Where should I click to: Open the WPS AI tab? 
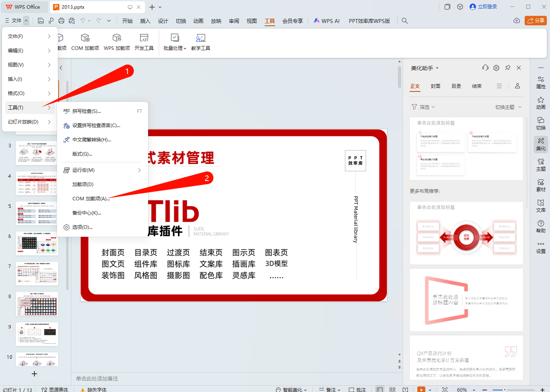[x=327, y=21]
